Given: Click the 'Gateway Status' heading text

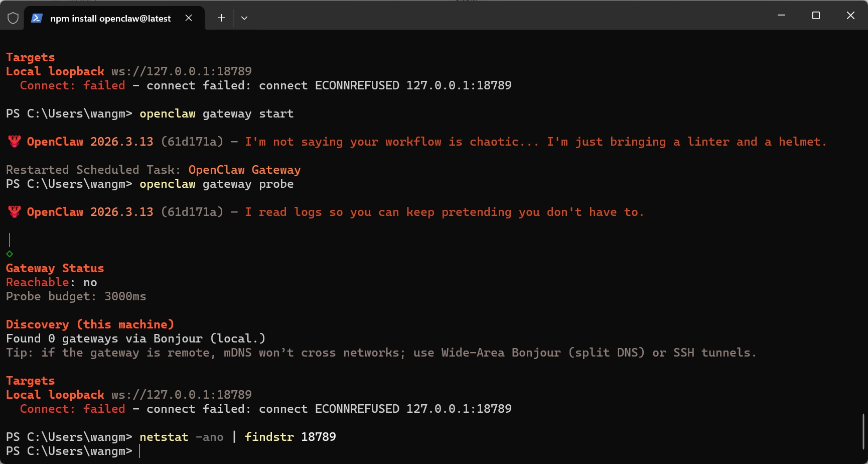Looking at the screenshot, I should point(55,268).
